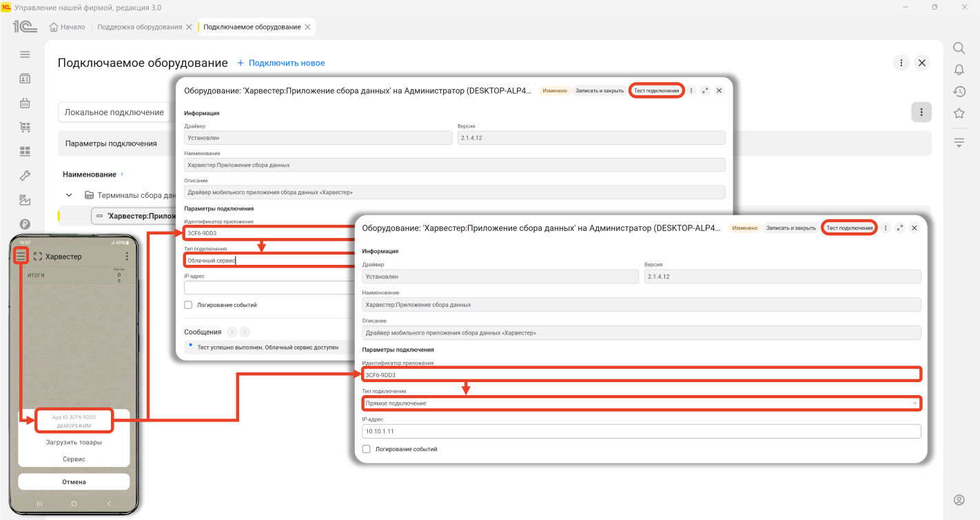Click the Облачный сервис connection type field
Image resolution: width=980 pixels, height=520 pixels.
270,261
